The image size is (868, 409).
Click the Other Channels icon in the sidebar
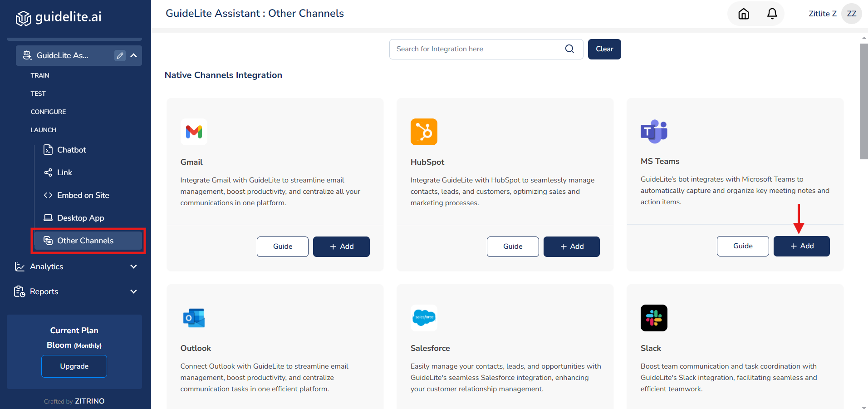pyautogui.click(x=48, y=241)
